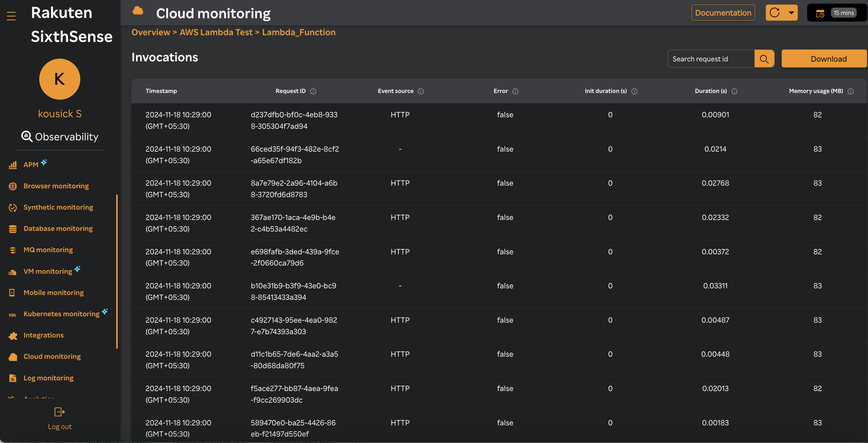The width and height of the screenshot is (868, 443).
Task: Open the hamburger menu icon
Action: pyautogui.click(x=11, y=16)
